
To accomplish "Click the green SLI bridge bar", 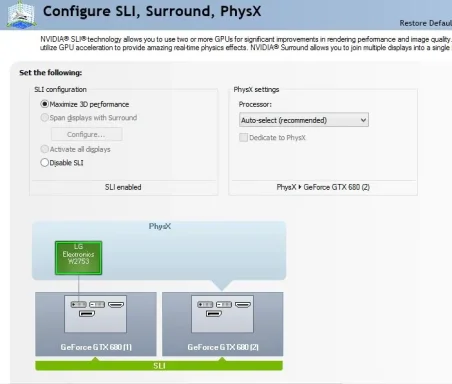I will tap(159, 365).
